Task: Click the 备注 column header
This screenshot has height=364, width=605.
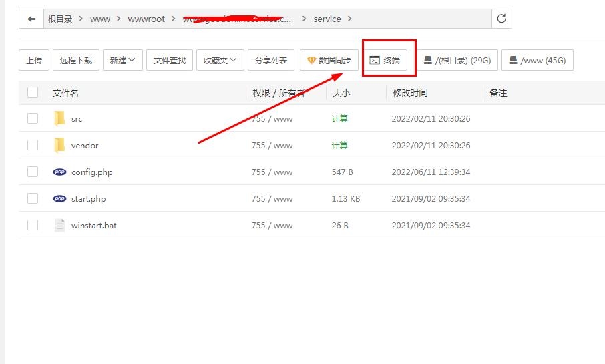Action: point(498,93)
